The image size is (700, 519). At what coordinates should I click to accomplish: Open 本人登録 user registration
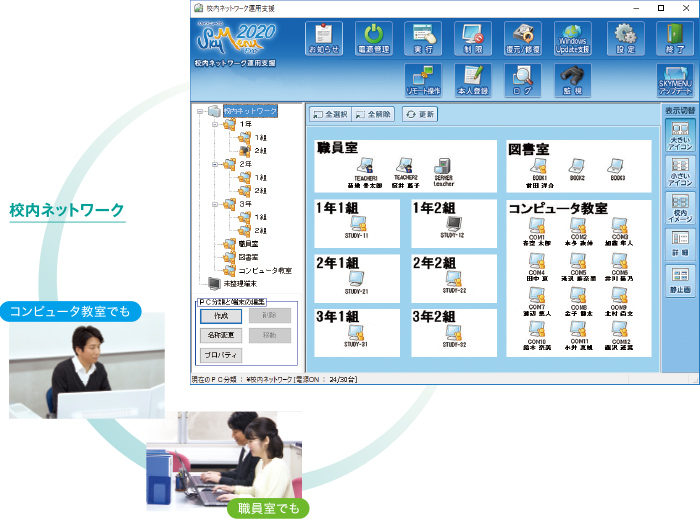pos(473,80)
